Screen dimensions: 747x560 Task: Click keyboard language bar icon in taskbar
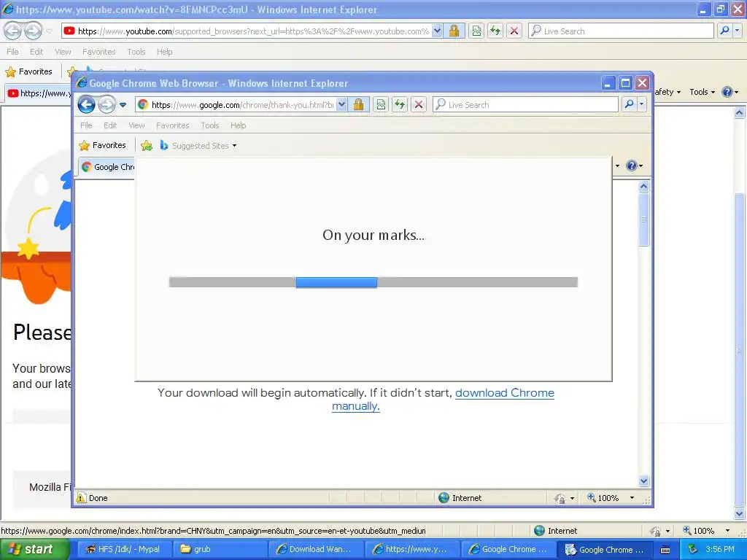(665, 550)
